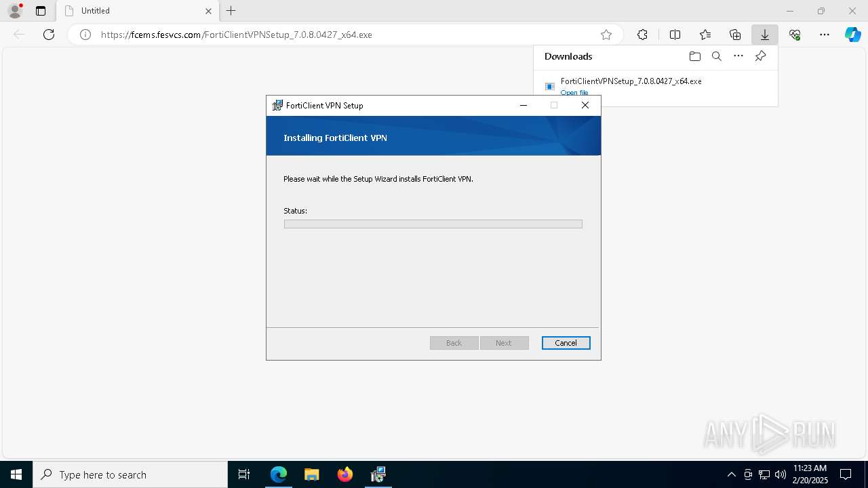Image resolution: width=868 pixels, height=488 pixels.
Task: Open Task View from taskbar
Action: tap(244, 474)
